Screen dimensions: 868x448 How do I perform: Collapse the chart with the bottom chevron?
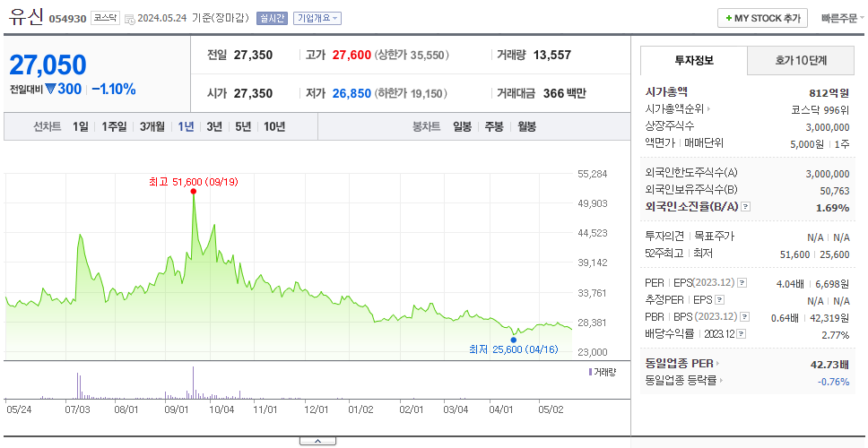pyautogui.click(x=317, y=441)
